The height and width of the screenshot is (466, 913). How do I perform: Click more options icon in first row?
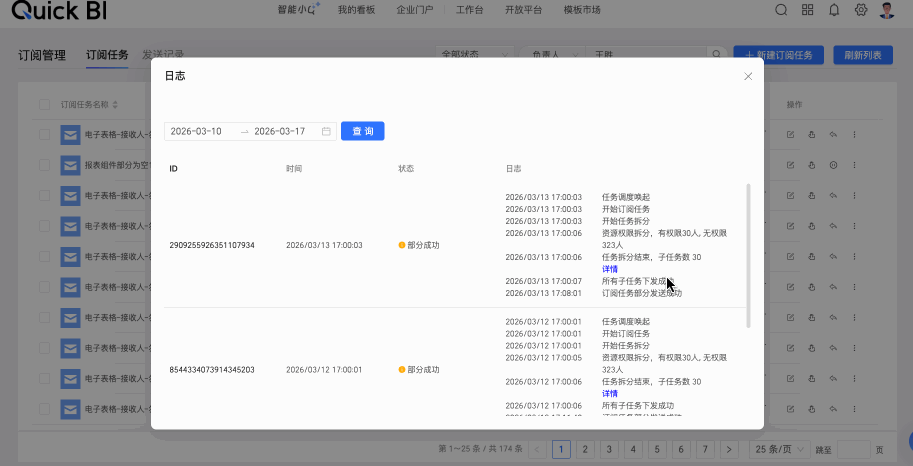click(854, 135)
